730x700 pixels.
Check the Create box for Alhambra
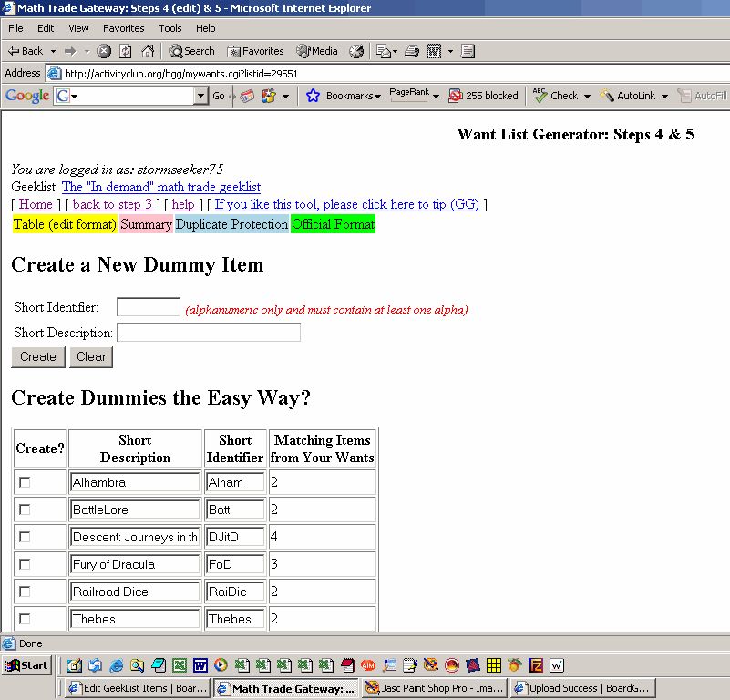pos(25,482)
